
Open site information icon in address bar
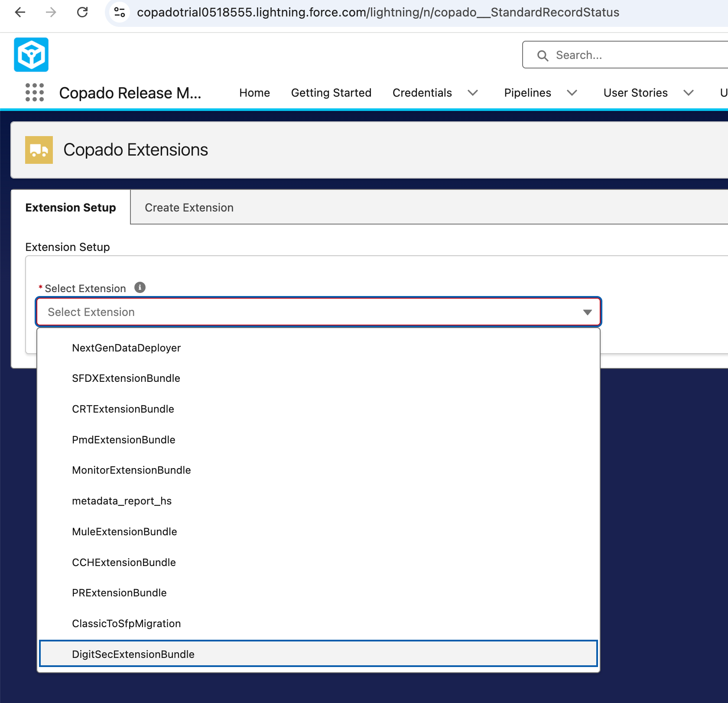120,12
